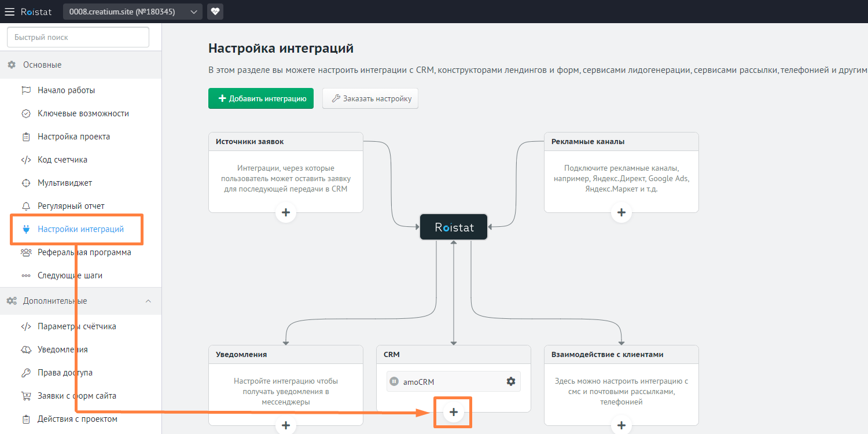
Task: Collapse the Основные sidebar section
Action: [x=80, y=65]
